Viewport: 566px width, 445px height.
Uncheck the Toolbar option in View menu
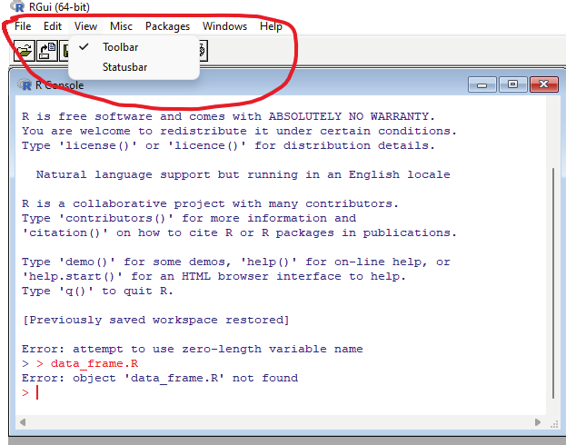coord(120,47)
